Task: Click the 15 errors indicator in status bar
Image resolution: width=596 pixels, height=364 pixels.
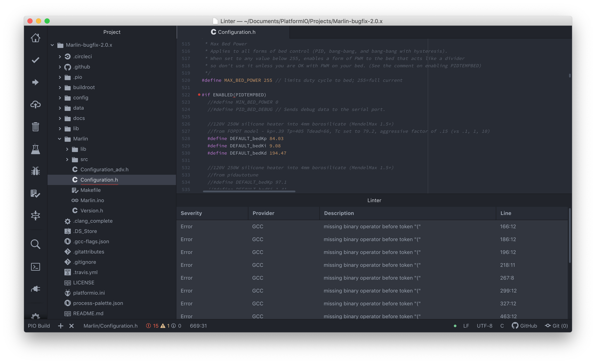Action: (152, 326)
